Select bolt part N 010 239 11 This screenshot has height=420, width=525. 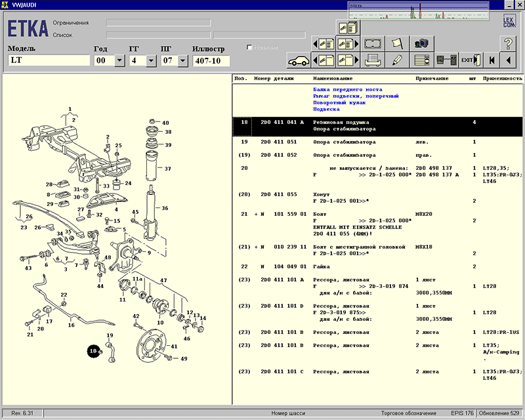(x=284, y=247)
